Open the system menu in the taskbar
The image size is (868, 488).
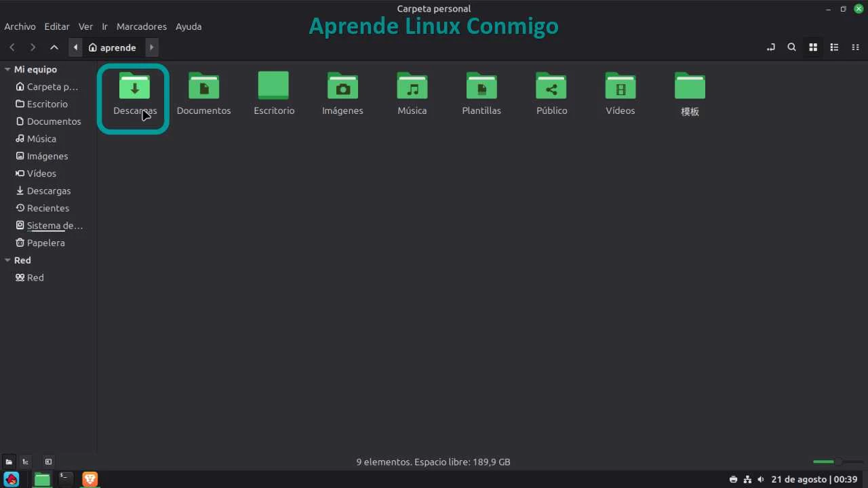click(x=11, y=479)
